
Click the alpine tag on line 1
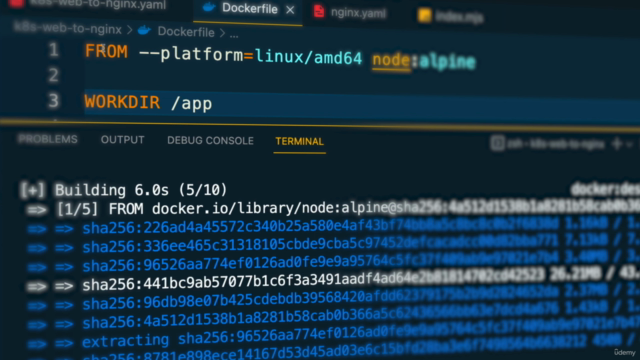coord(447,62)
